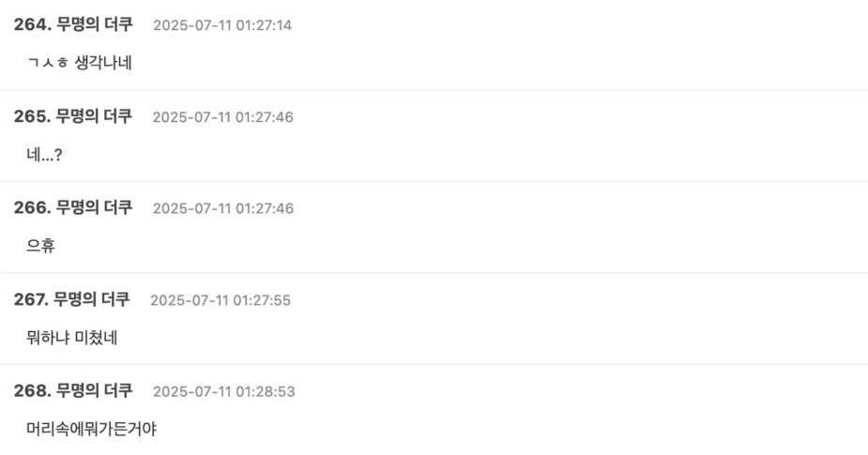
Task: Click the timestamp of comment 265
Action: coord(222,117)
